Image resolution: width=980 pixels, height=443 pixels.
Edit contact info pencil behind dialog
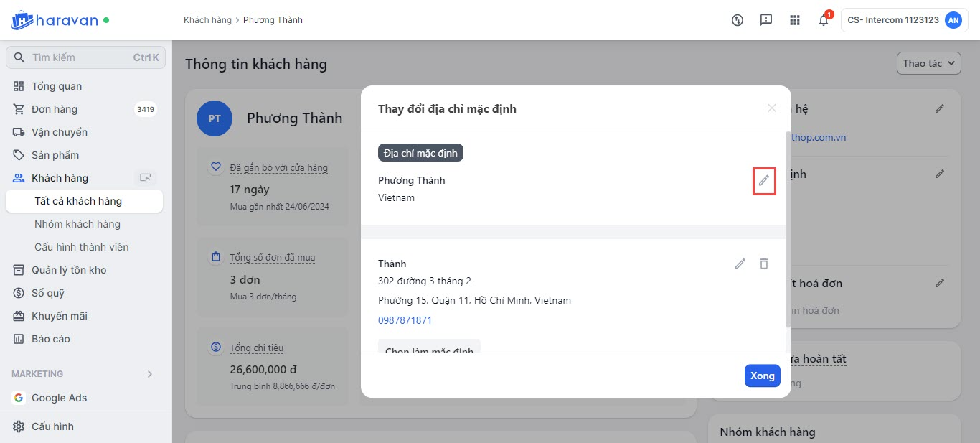[x=940, y=108]
